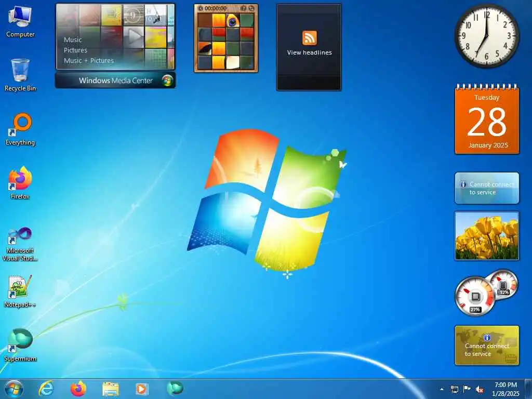Click the puzzle gadget timer pause icon
Screen dimensions: 532x399
(x=201, y=8)
